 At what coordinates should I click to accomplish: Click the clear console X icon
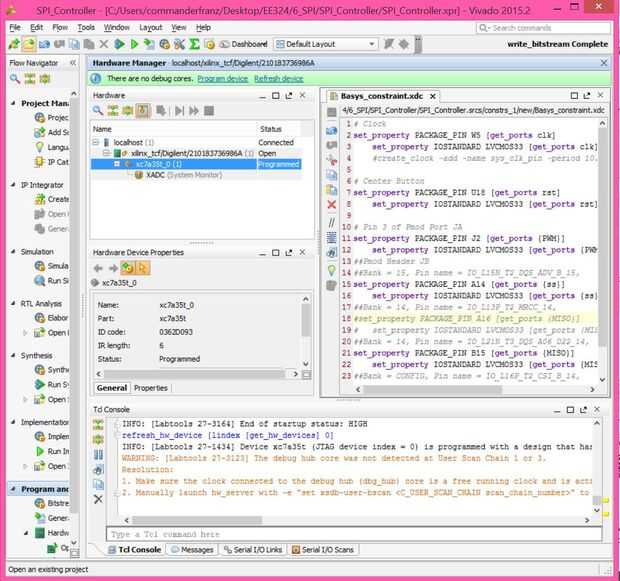[x=98, y=498]
